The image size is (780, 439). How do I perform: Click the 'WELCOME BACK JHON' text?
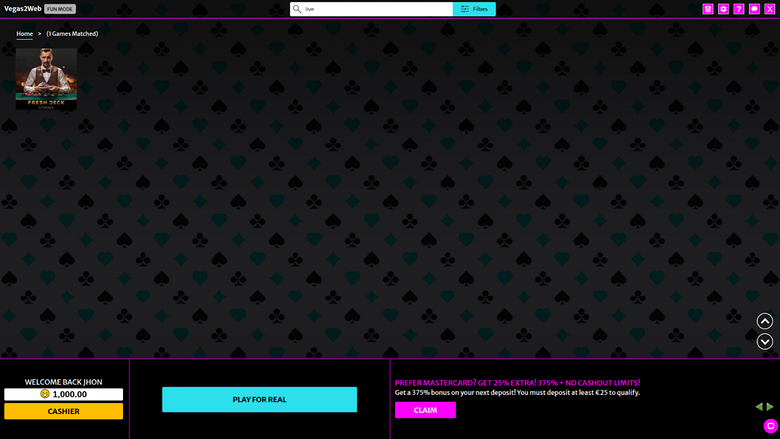pos(64,382)
